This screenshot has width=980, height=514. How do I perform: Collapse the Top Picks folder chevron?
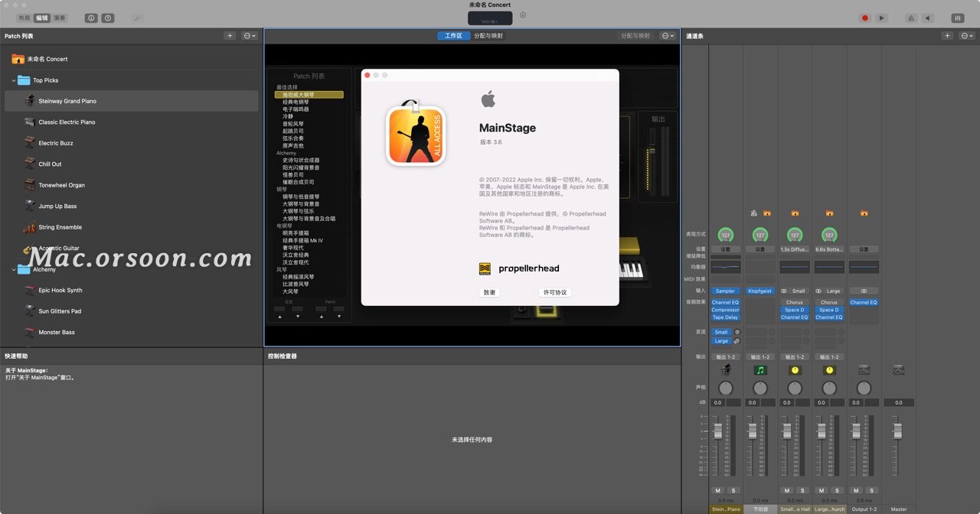pyautogui.click(x=14, y=80)
